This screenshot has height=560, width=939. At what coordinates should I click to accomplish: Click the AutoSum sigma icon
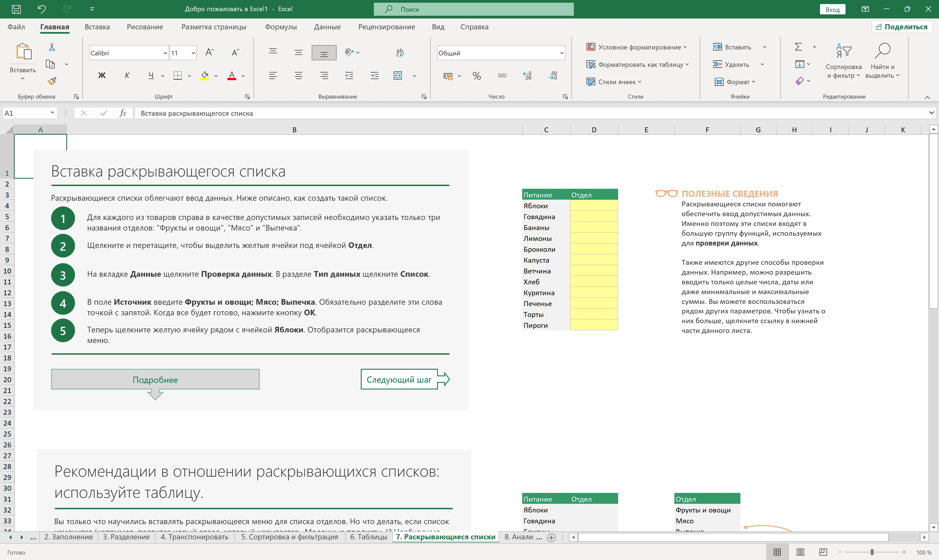tap(798, 47)
